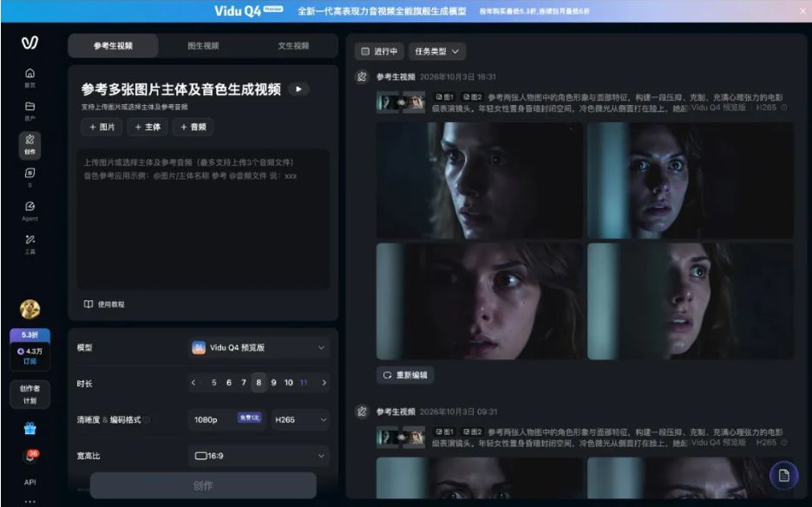Select duration 8 seconds
Image resolution: width=812 pixels, height=507 pixels.
[259, 383]
